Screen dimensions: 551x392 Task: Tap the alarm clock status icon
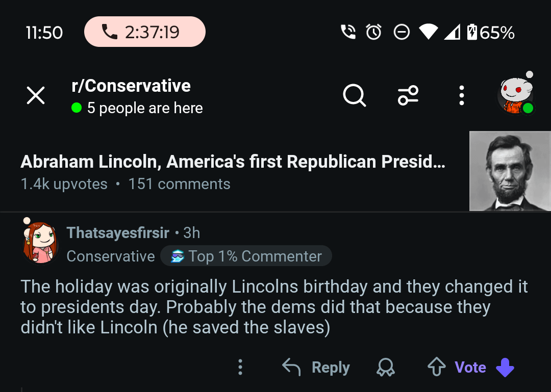coord(374,33)
